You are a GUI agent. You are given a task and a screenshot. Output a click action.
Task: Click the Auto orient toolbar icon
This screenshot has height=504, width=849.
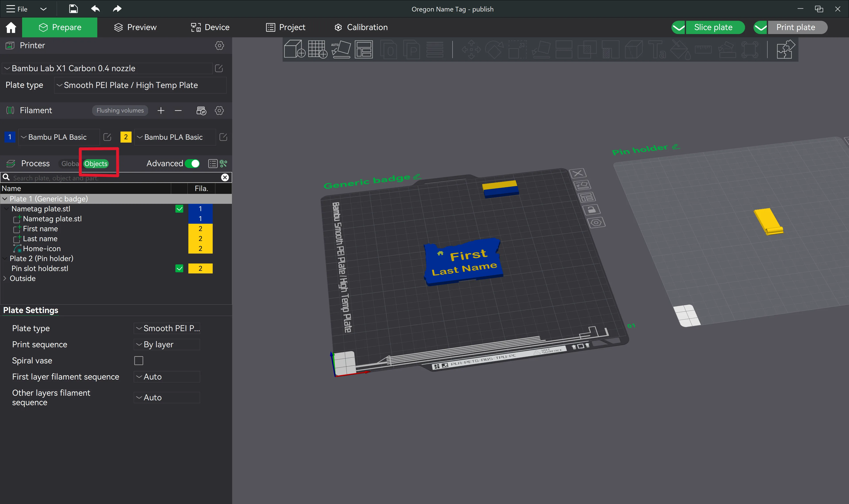[x=341, y=49]
